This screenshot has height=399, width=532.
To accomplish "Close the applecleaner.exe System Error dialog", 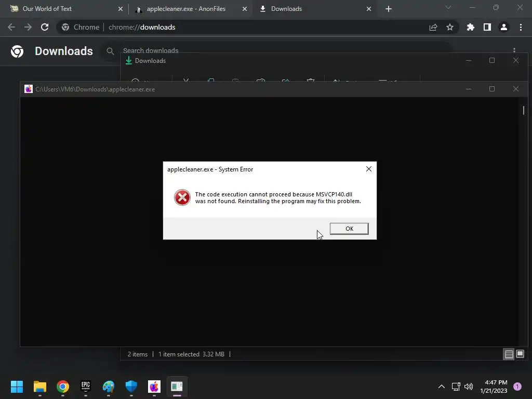I will [x=369, y=169].
